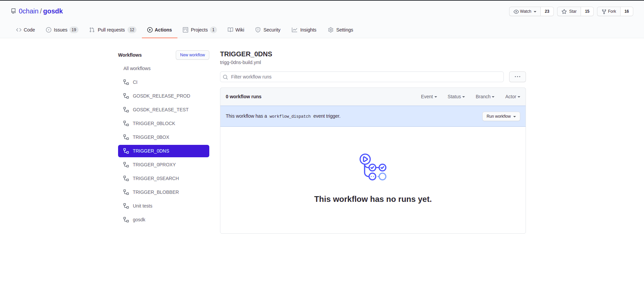644x281 pixels.
Task: Open the Insights tab
Action: (304, 30)
